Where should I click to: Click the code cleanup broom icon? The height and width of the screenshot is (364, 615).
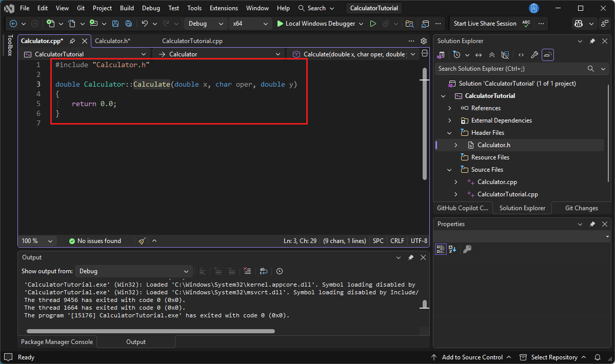coord(142,241)
